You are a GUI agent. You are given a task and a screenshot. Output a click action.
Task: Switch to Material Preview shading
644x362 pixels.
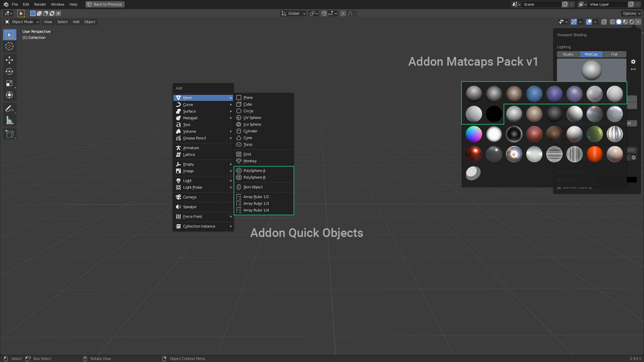pos(625,22)
